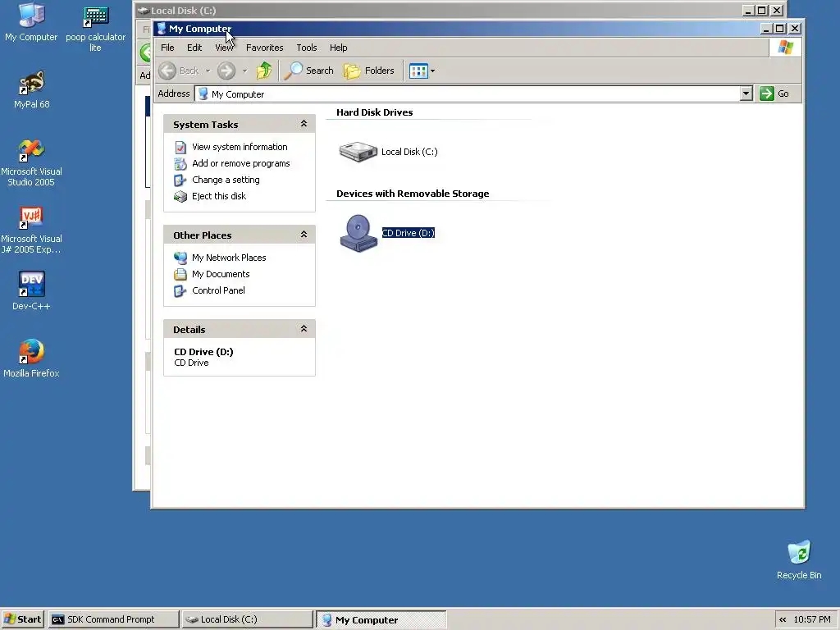Screen dimensions: 840x630
Task: Select the Microsoft Visual Studio 2005 shortcut
Action: (x=32, y=163)
